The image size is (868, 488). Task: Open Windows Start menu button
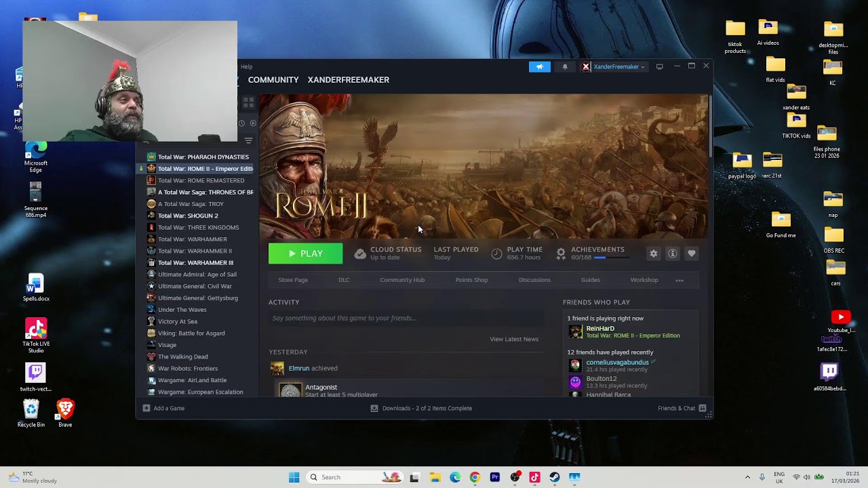click(294, 477)
